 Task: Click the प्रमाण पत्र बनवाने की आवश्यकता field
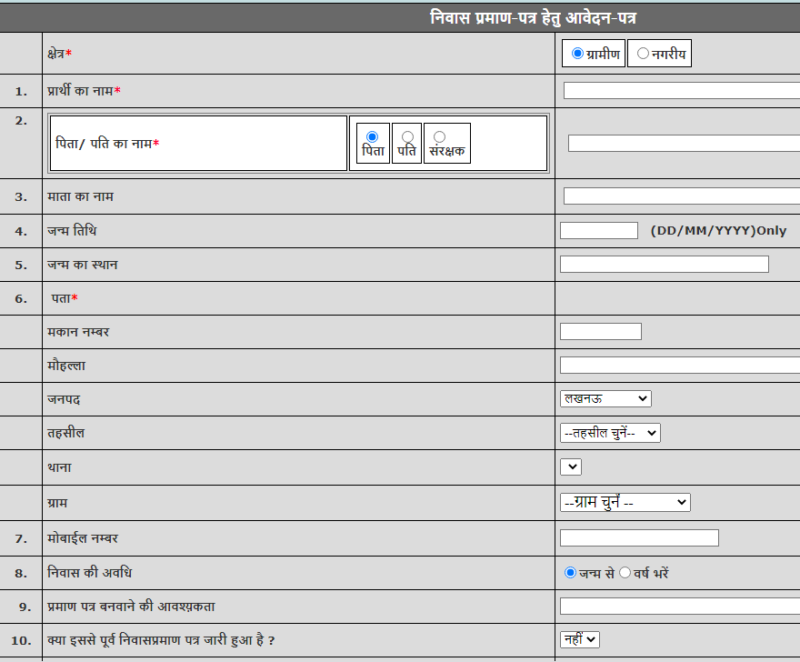[x=679, y=606]
